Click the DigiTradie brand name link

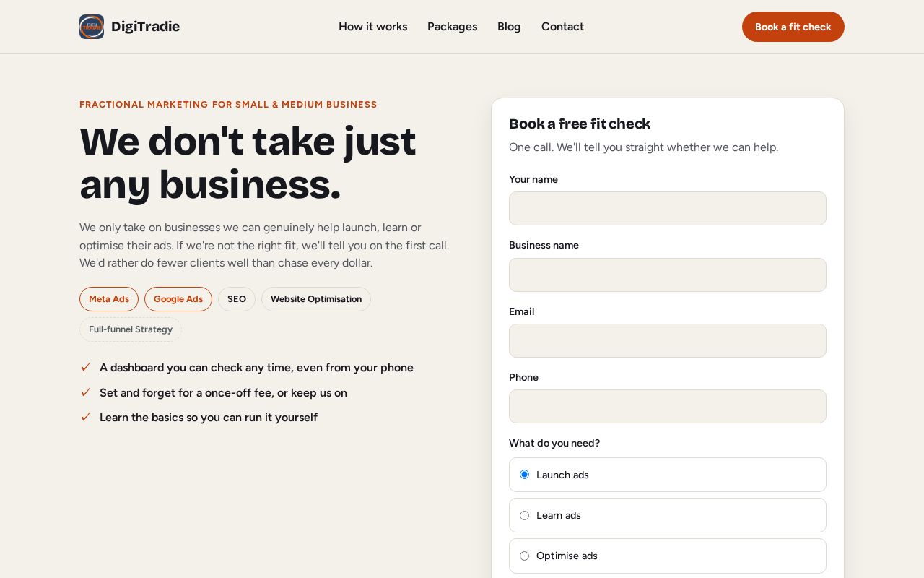pyautogui.click(x=145, y=27)
